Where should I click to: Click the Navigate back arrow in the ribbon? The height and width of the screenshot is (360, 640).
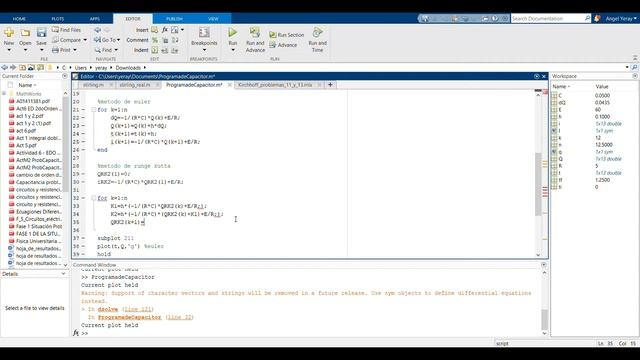coord(98,30)
